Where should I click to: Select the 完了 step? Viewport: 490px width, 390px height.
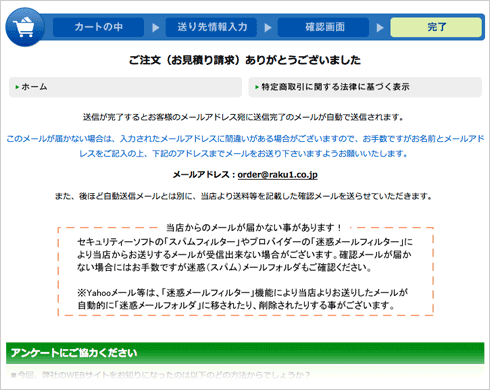436,27
